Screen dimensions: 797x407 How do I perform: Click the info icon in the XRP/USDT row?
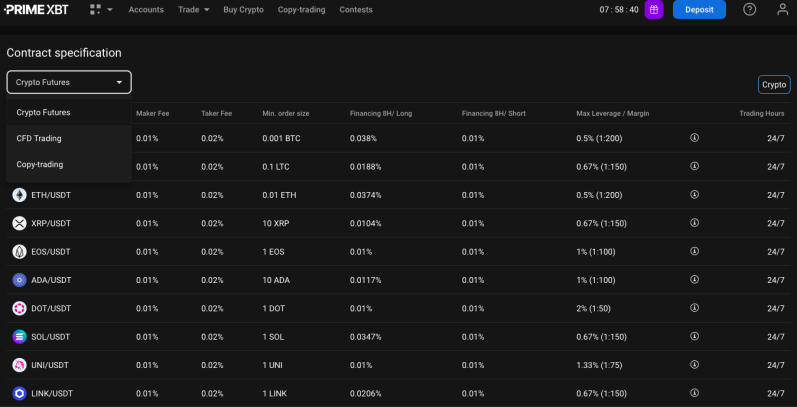pyautogui.click(x=694, y=223)
